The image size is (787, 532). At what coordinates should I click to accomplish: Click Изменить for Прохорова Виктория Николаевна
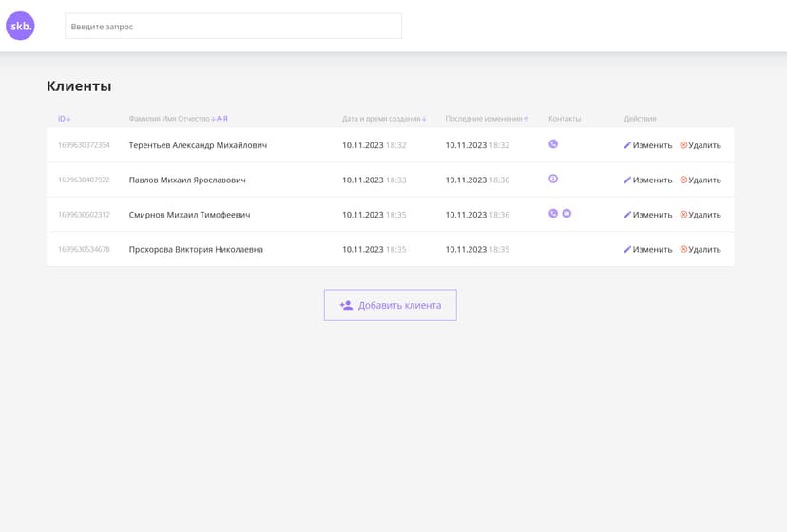pos(647,249)
